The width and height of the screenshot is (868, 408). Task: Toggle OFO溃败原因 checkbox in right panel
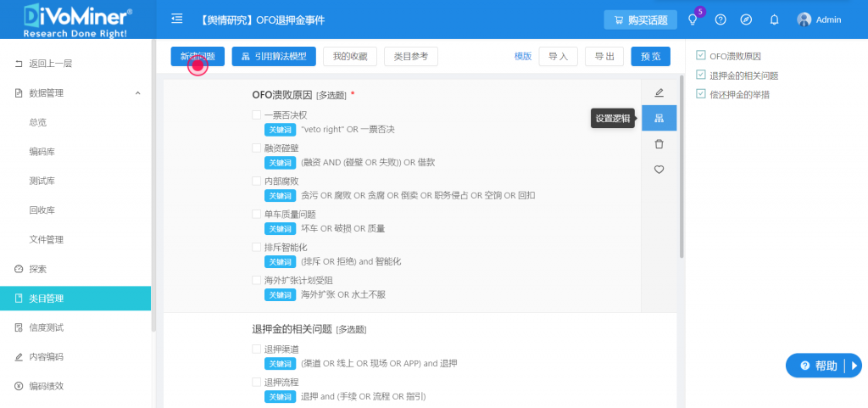click(x=701, y=55)
